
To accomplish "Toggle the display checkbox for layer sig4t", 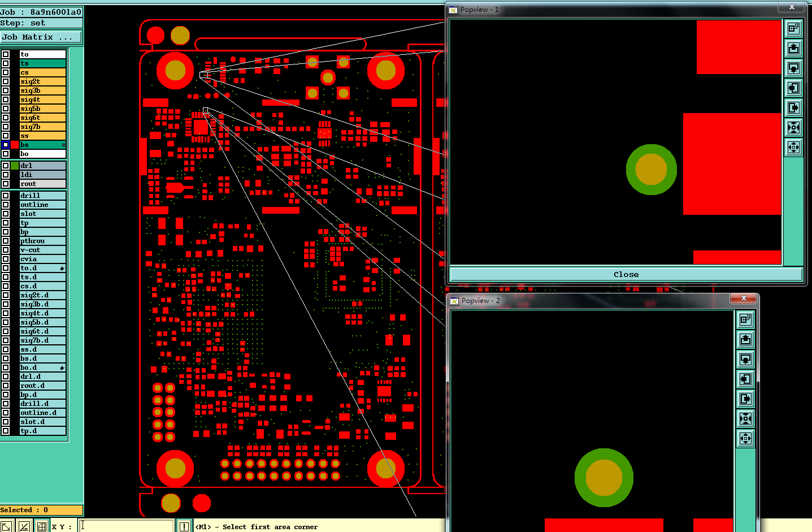I will tap(6, 100).
